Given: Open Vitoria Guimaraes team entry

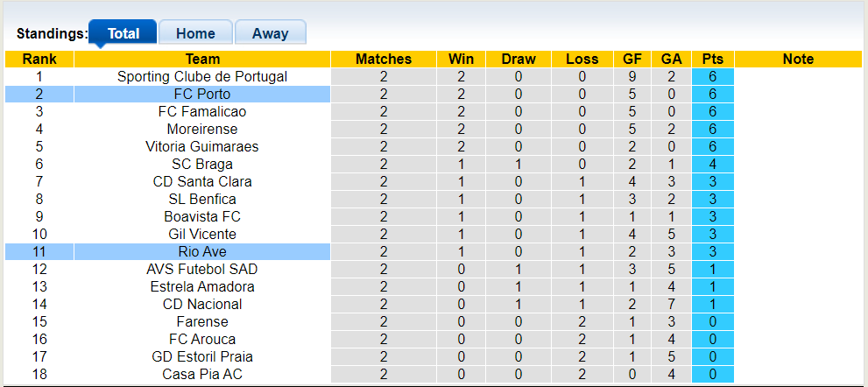Looking at the screenshot, I should click(202, 147).
